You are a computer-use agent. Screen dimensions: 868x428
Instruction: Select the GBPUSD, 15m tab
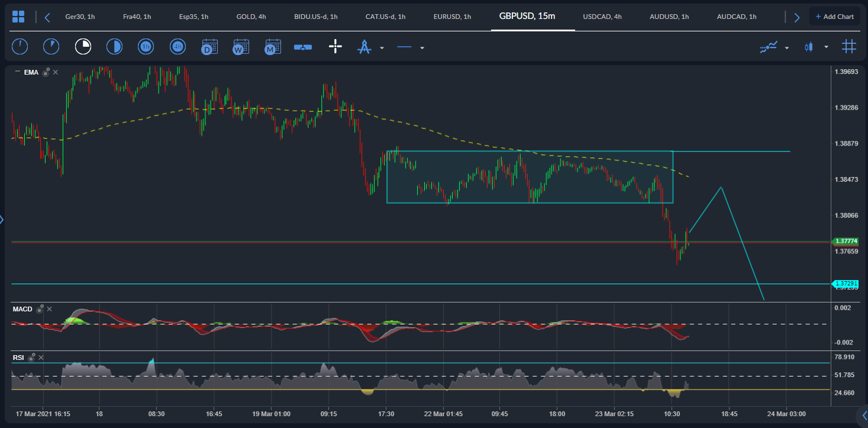pos(527,16)
